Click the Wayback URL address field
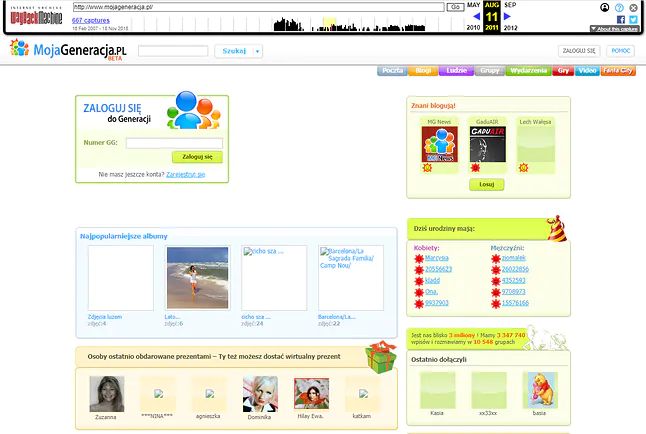 click(x=259, y=7)
